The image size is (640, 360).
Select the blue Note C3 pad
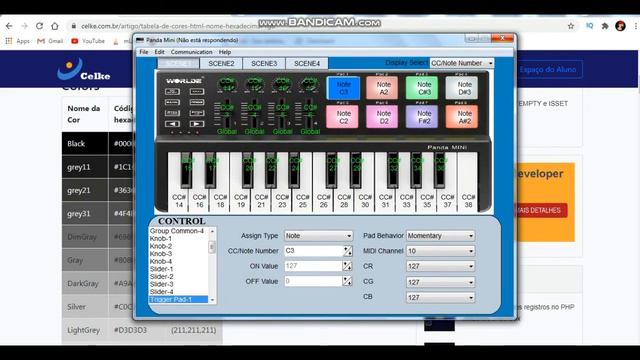coord(343,88)
